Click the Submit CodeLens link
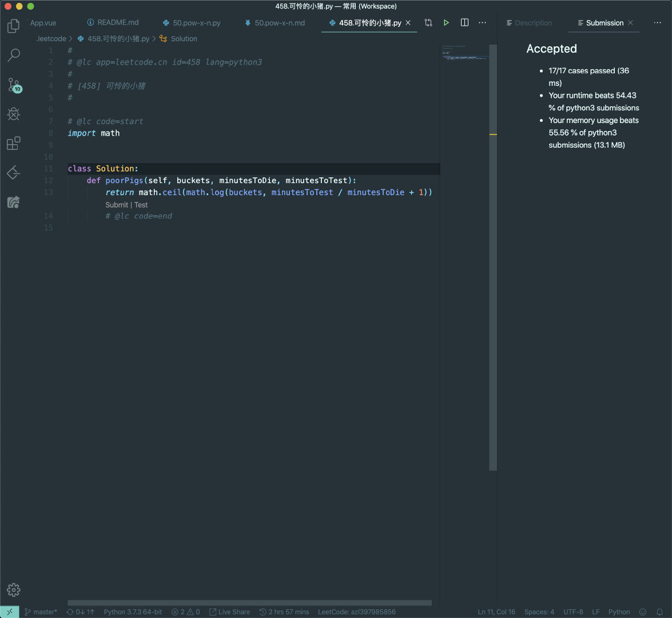672x618 pixels. click(117, 205)
